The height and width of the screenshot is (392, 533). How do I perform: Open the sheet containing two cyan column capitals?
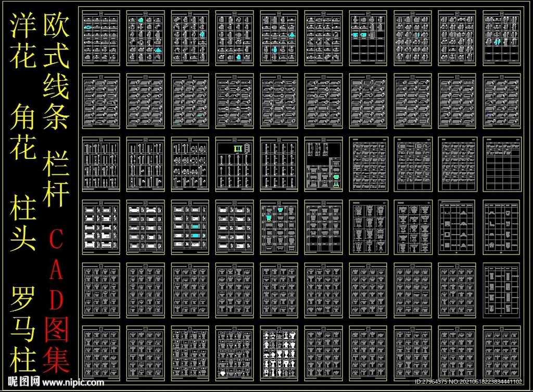pyautogui.click(x=280, y=227)
